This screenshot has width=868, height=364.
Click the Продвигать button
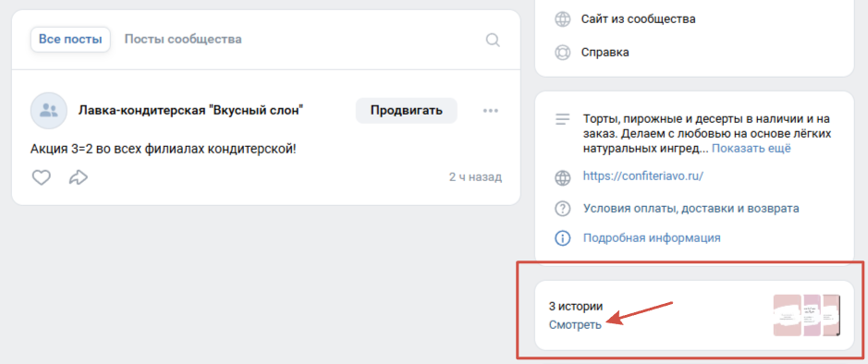click(407, 110)
